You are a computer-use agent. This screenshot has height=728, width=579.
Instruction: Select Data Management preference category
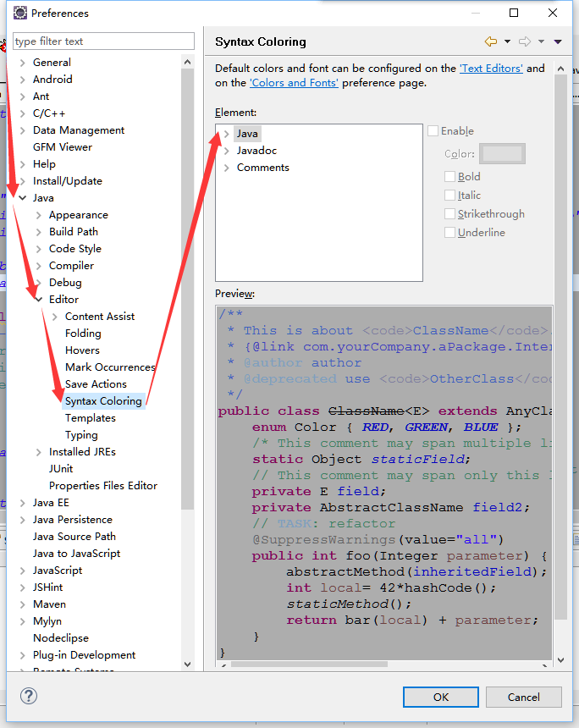pos(79,130)
